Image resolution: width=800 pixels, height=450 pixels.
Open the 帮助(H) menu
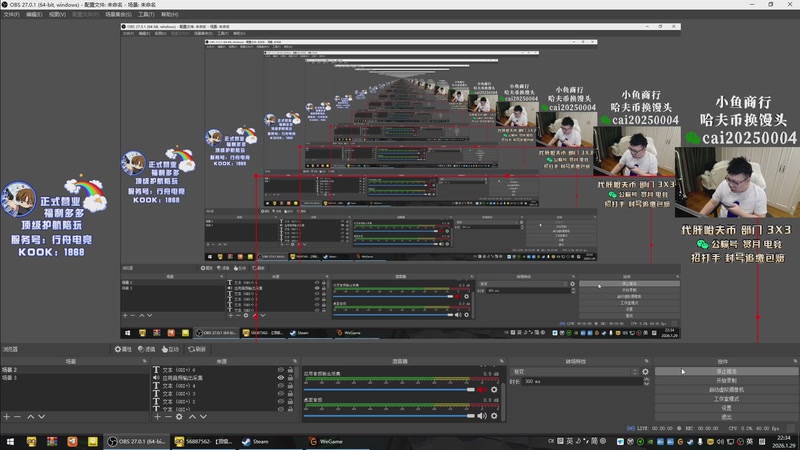[x=169, y=14]
